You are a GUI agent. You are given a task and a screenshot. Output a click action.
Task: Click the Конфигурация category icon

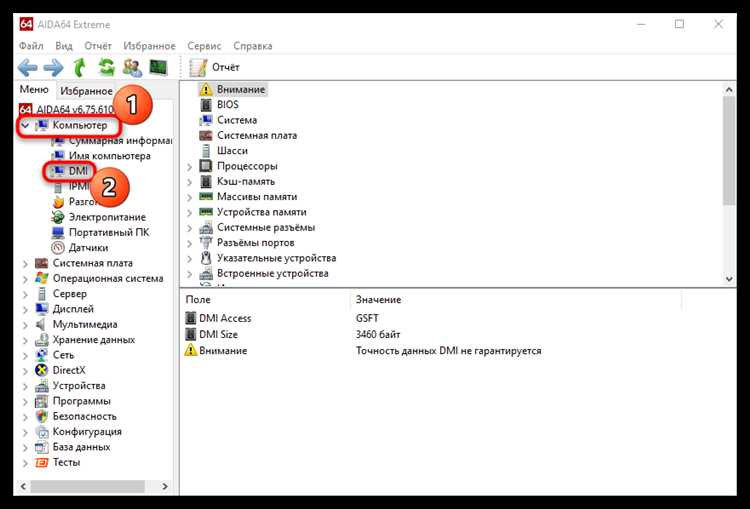click(x=42, y=432)
